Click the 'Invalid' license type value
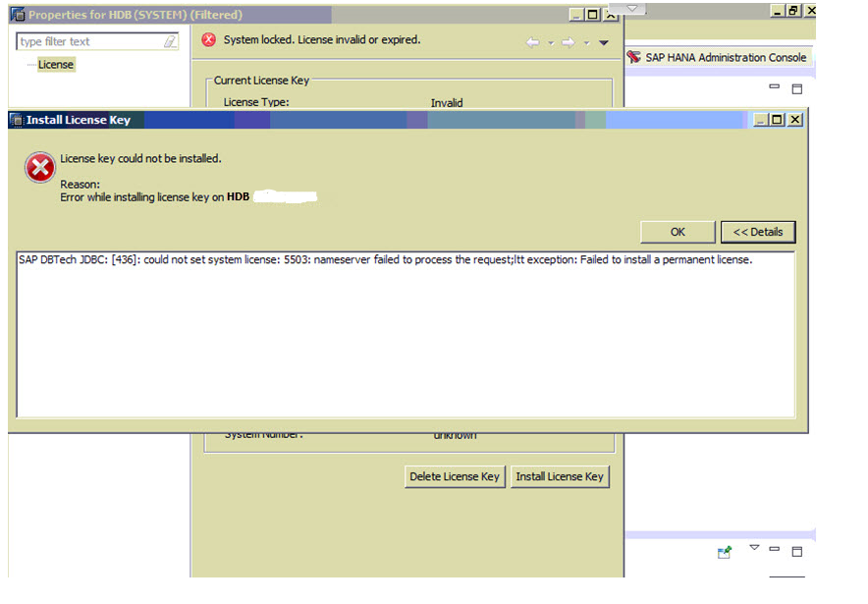The width and height of the screenshot is (868, 604). (x=447, y=103)
